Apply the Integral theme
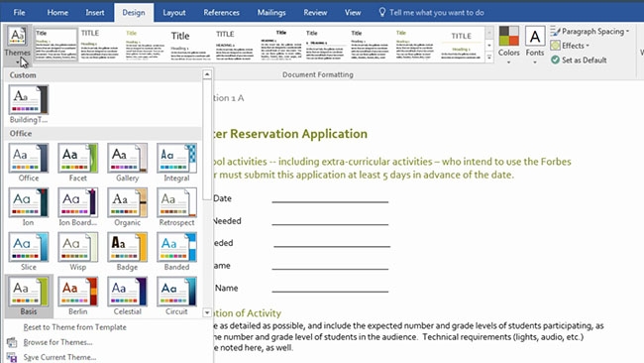 [x=176, y=163]
